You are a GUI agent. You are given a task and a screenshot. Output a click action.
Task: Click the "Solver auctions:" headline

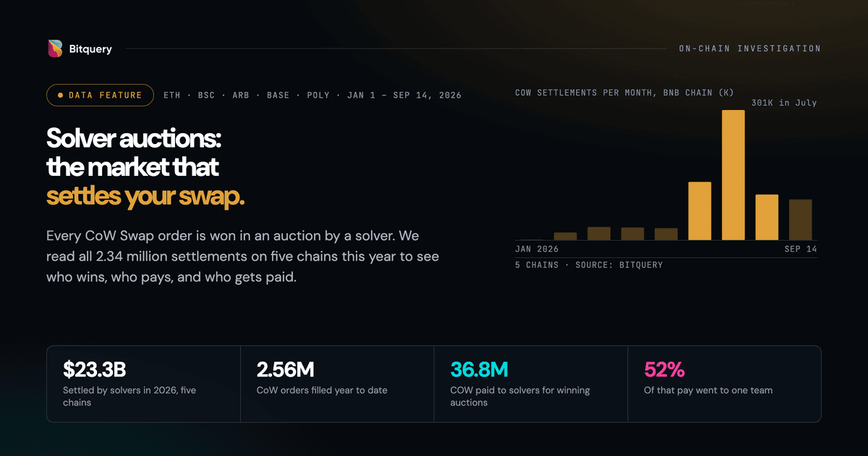(134, 138)
